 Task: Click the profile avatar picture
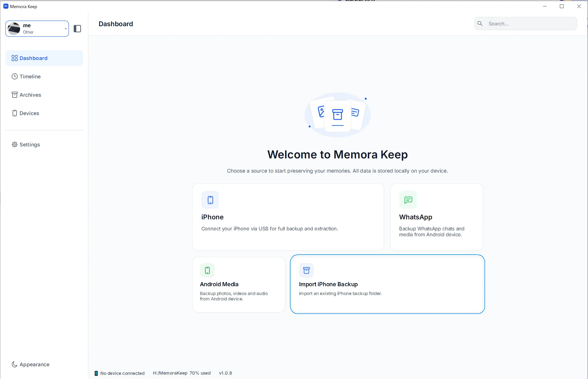click(x=14, y=29)
